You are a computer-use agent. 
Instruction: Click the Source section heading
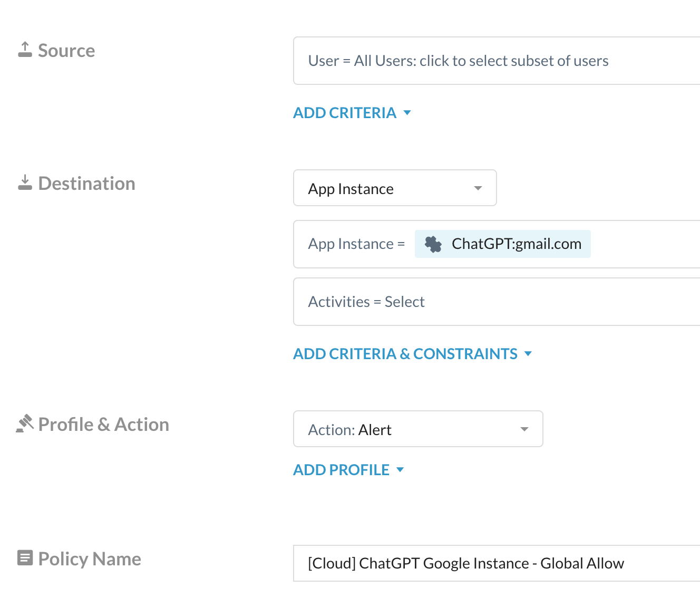pyautogui.click(x=66, y=51)
